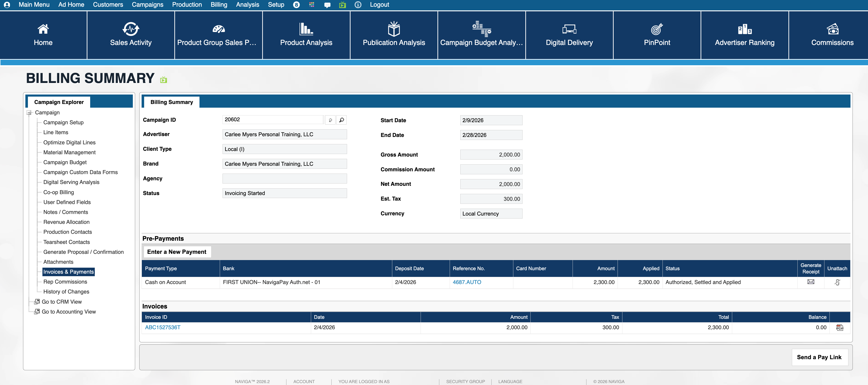868x385 pixels.
Task: Click the refresh icon beside Campaign ID
Action: coord(330,120)
